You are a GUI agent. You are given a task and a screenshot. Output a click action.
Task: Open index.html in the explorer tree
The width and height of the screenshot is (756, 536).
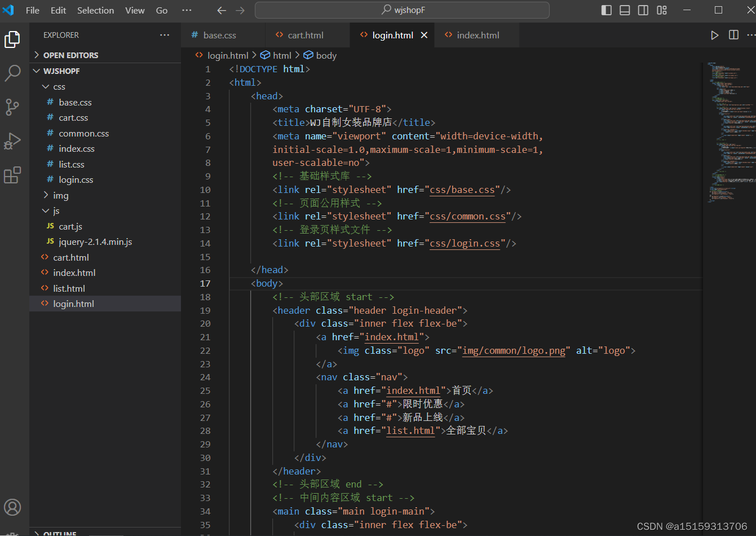pos(105,273)
